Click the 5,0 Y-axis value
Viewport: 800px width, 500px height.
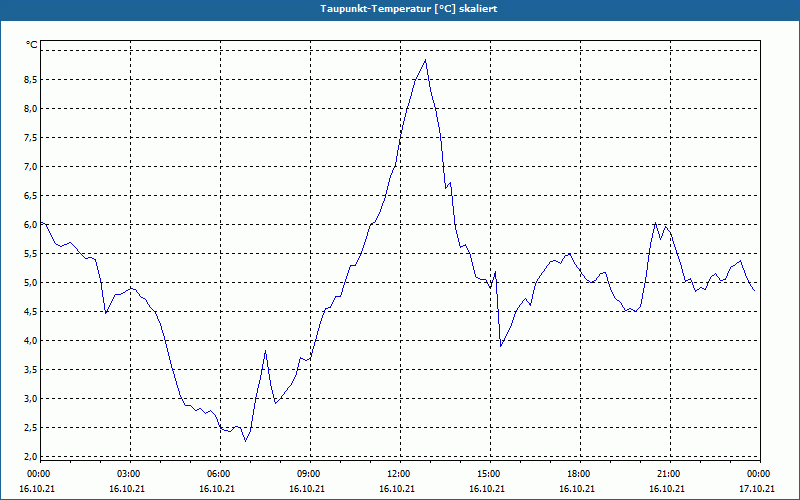31,283
